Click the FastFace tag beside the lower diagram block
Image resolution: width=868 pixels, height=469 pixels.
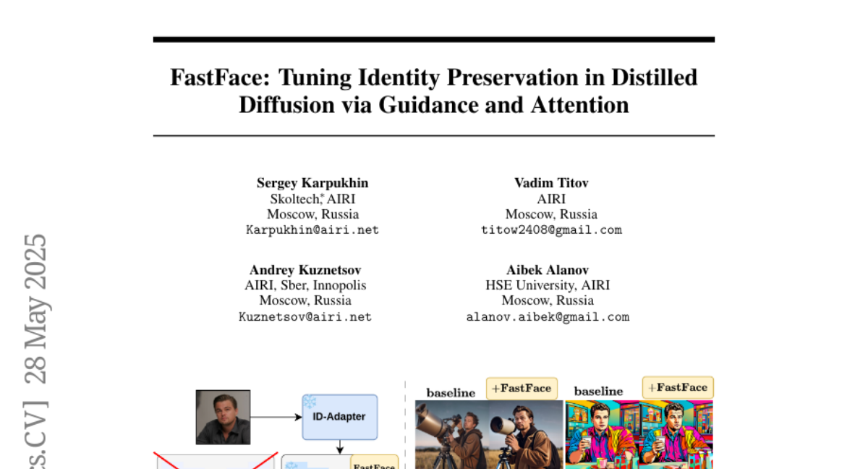[374, 463]
